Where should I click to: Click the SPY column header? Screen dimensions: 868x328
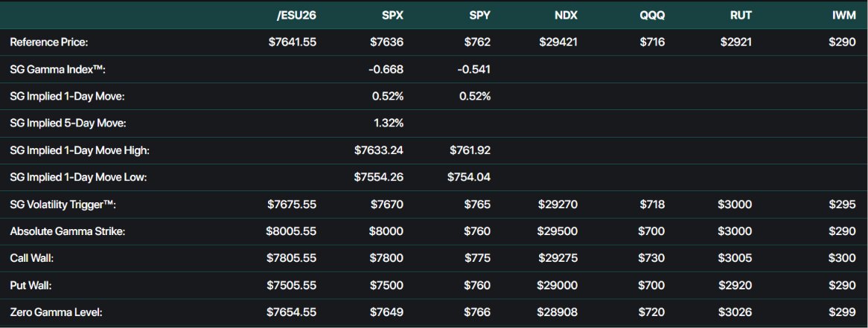point(479,16)
